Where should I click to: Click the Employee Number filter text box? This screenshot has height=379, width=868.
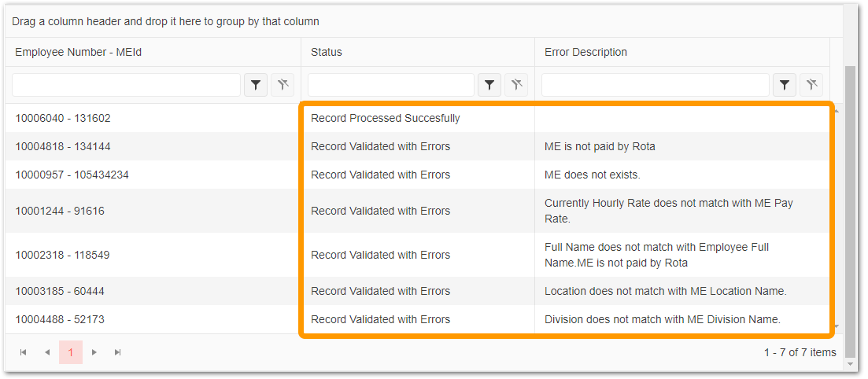click(126, 85)
